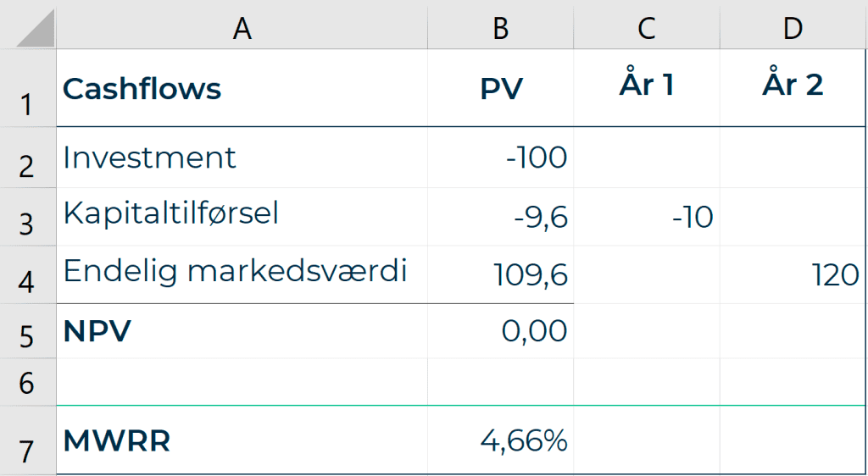Select the Kapitaltilførsel label cell
868x476 pixels.
pyautogui.click(x=242, y=217)
